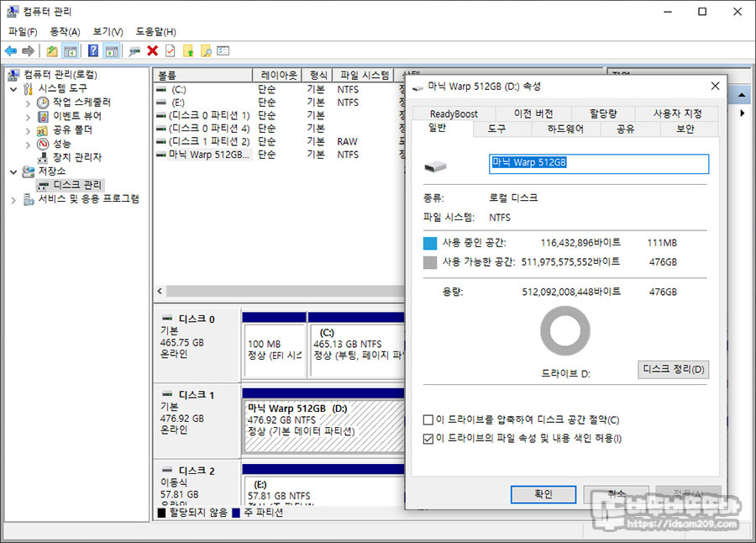The height and width of the screenshot is (543, 756).
Task: Click the volume list horizontal scrollbar left arrow
Action: (x=160, y=291)
